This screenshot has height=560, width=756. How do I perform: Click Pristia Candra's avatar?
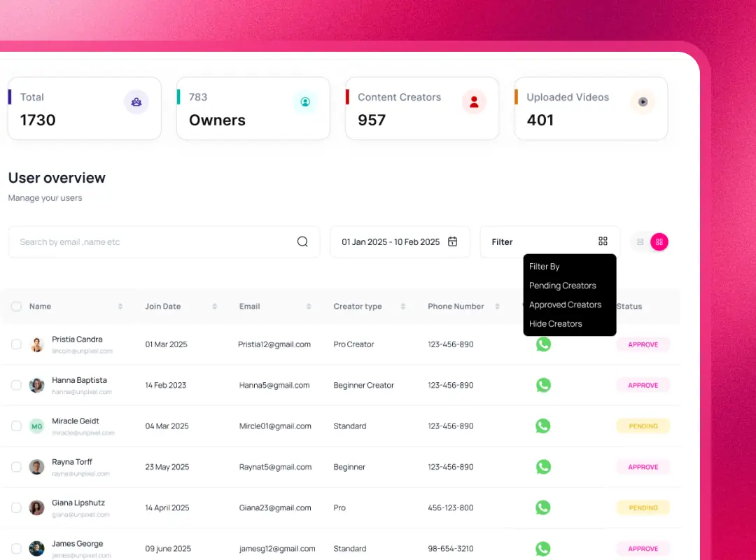pyautogui.click(x=36, y=344)
